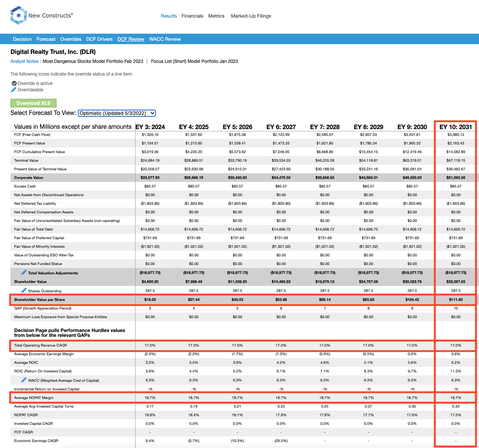Open the Financials top menu
Viewport: 479px width, 448px height.
pyautogui.click(x=192, y=16)
